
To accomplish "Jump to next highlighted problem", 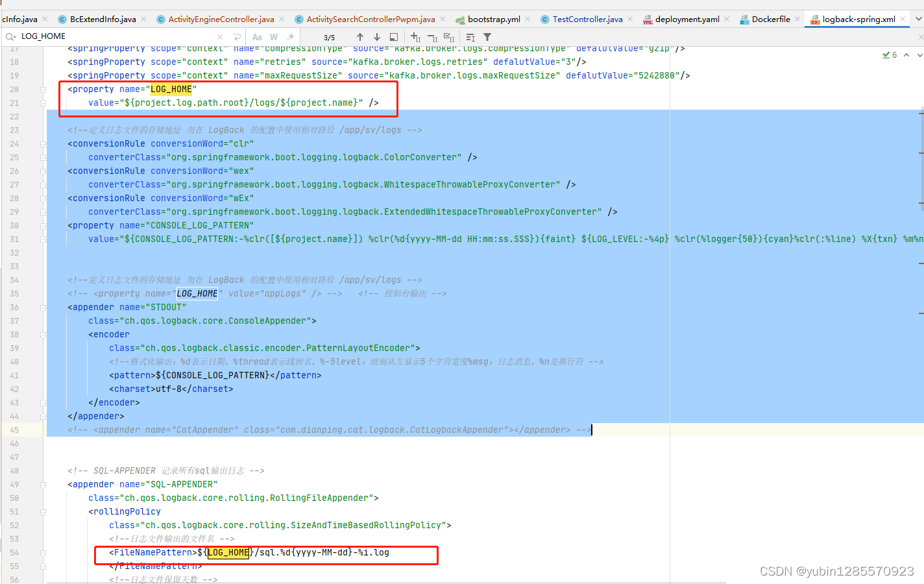I will point(919,55).
